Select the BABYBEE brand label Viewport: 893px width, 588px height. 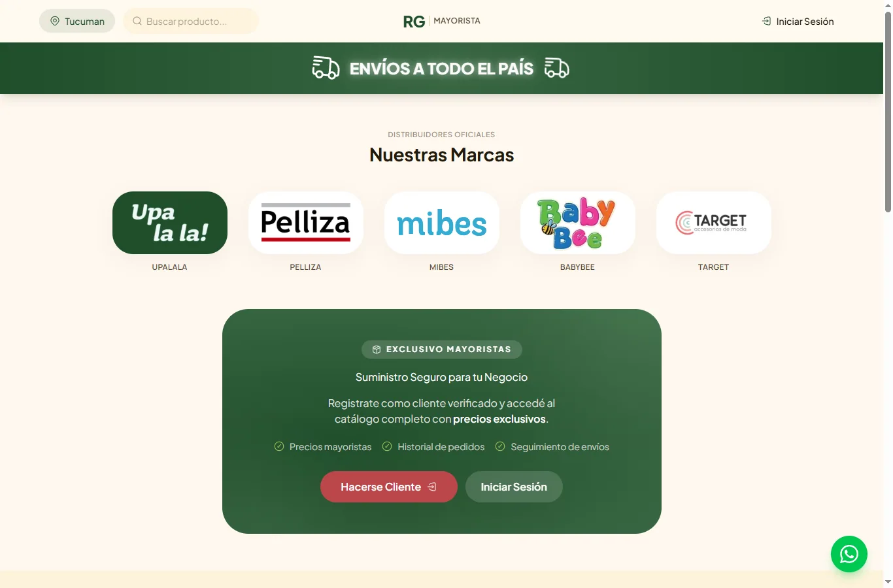click(578, 267)
